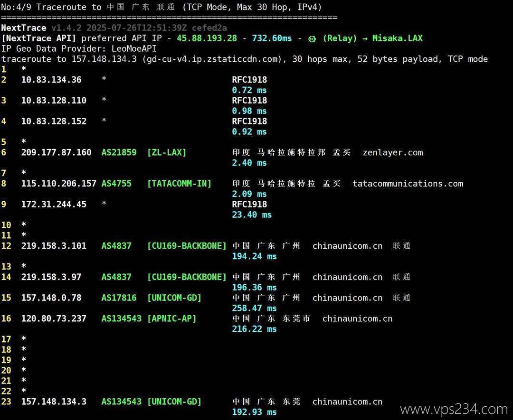513x420 pixels.
Task: Select the 2.40 ms latency
Action: coord(249,163)
